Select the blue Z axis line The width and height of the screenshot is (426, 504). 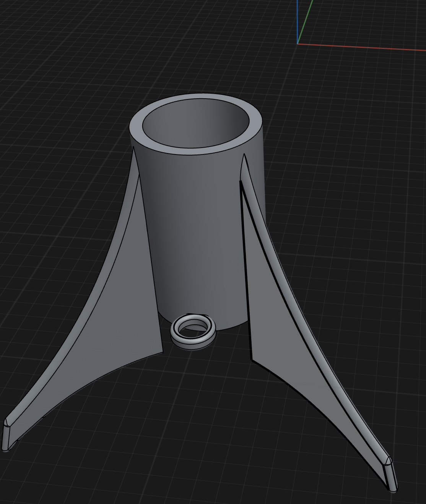click(298, 19)
